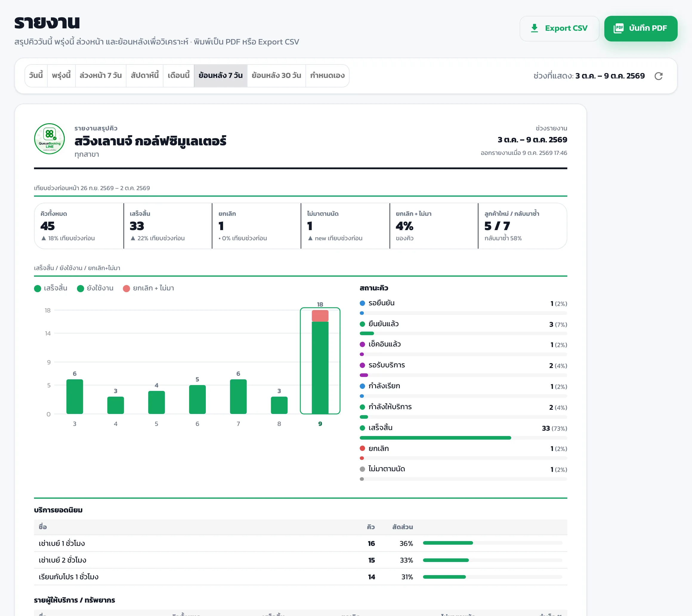Click the chart bar for day 5

tap(156, 402)
